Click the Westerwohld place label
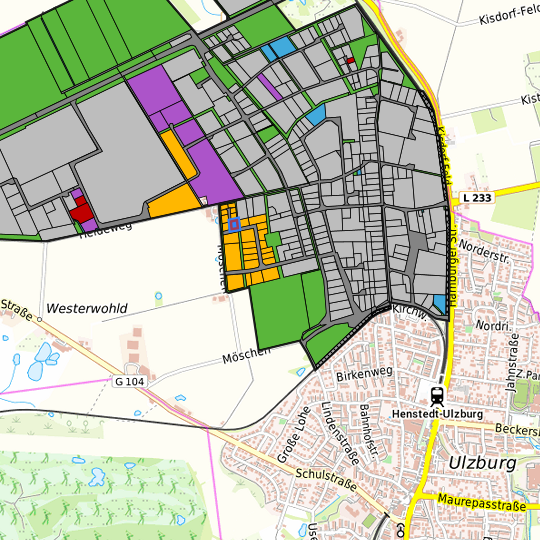The height and width of the screenshot is (540, 540). coord(87,308)
